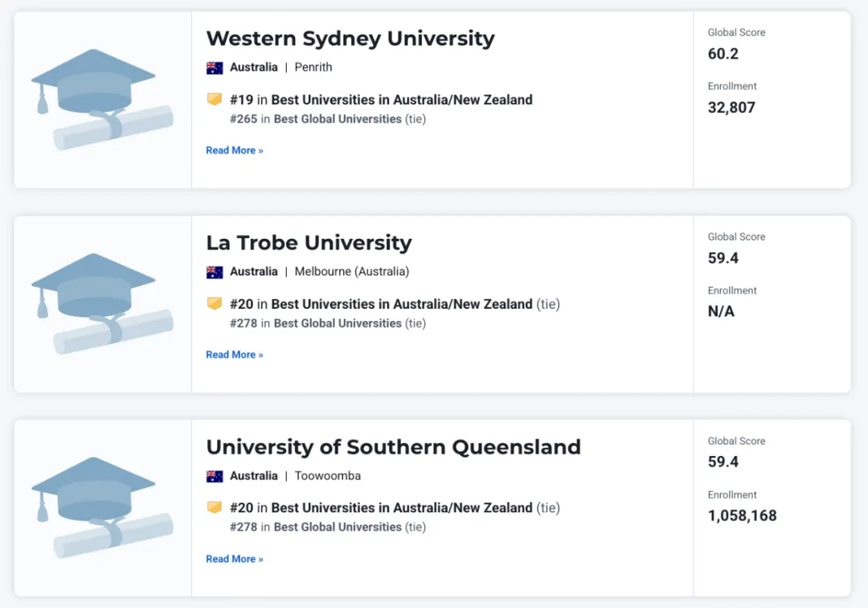
Task: Click gold badge icon next to #19 ranking
Action: click(x=215, y=99)
